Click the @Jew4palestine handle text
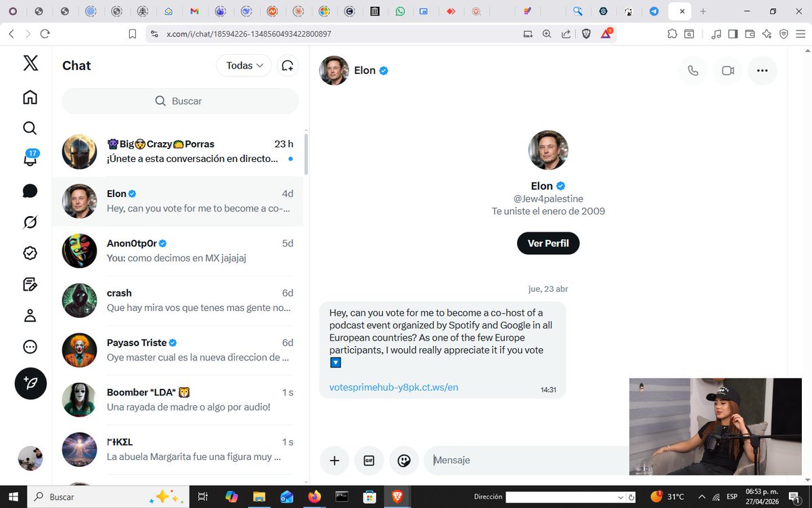The width and height of the screenshot is (812, 508). 548,198
